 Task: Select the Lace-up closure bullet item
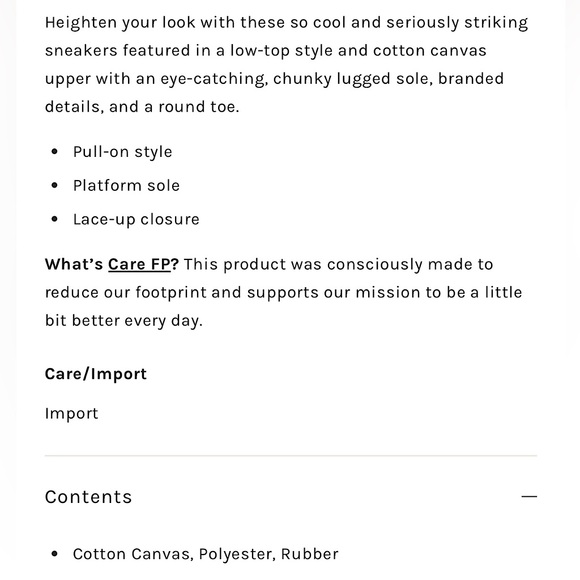(136, 219)
